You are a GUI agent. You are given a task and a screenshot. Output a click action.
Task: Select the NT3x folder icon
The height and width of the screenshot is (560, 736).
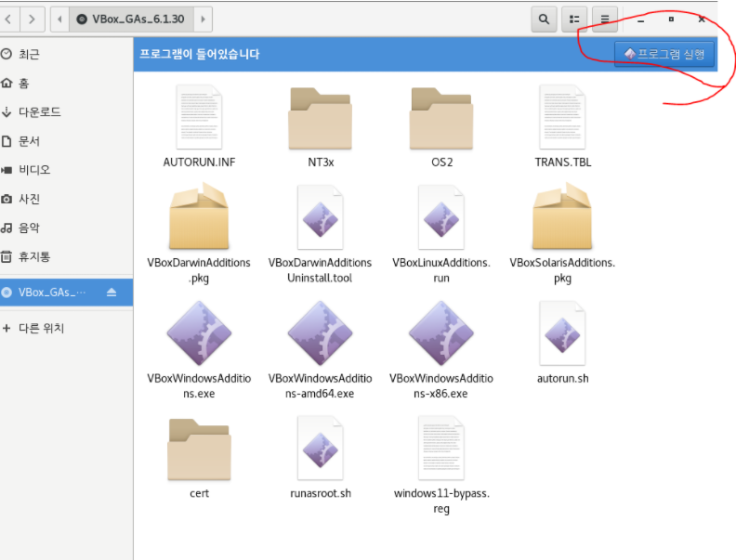pos(320,119)
